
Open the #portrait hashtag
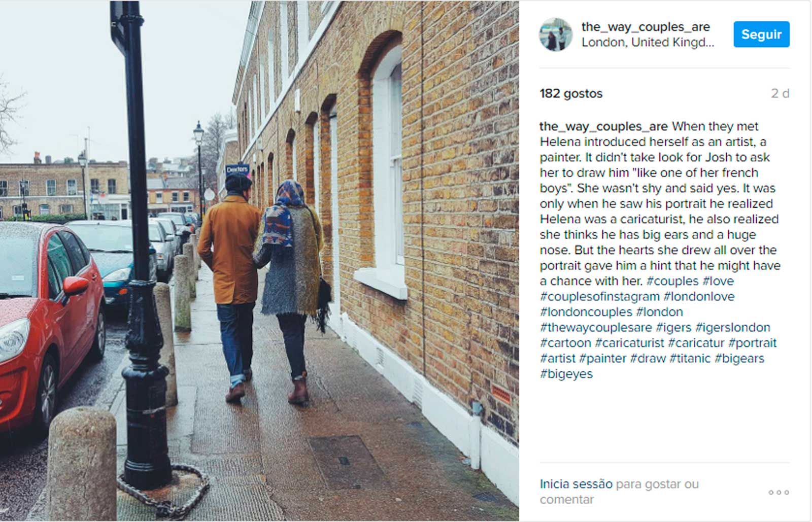(x=752, y=343)
